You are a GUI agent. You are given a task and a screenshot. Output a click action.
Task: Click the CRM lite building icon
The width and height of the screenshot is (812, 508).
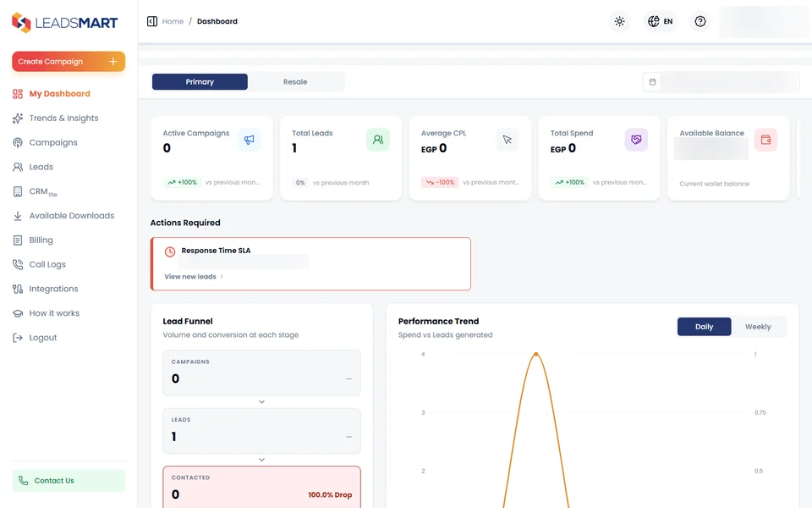[x=18, y=191]
